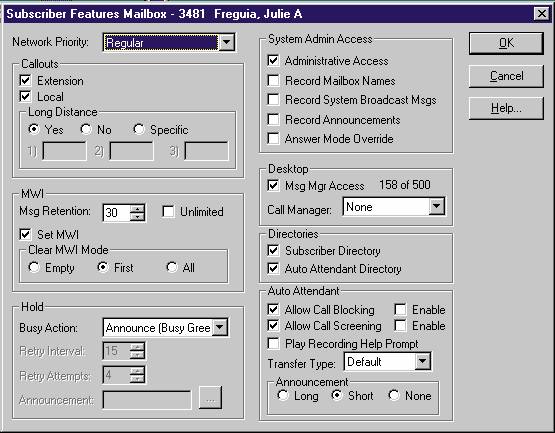This screenshot has height=433, width=555.
Task: Expand the Transfer Type dropdown
Action: (x=423, y=361)
